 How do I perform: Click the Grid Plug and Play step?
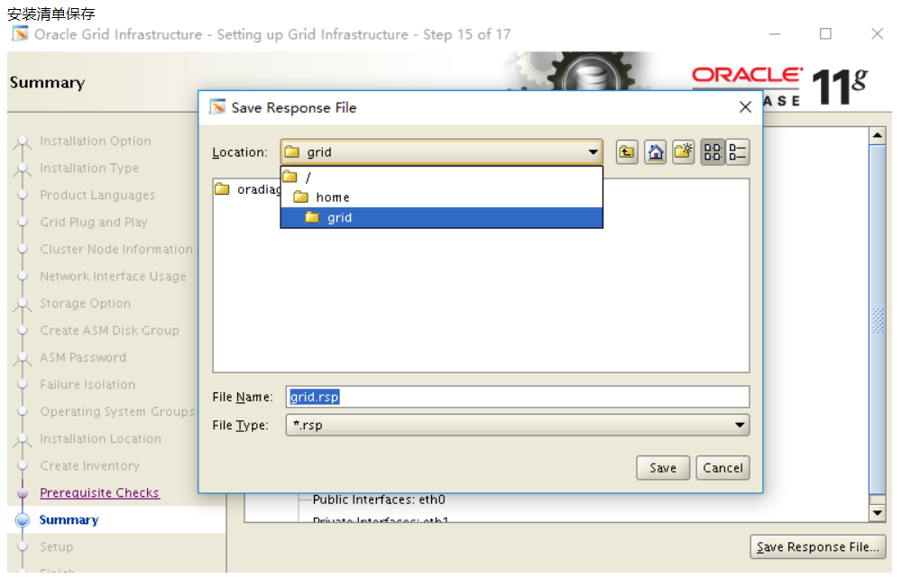(x=94, y=222)
